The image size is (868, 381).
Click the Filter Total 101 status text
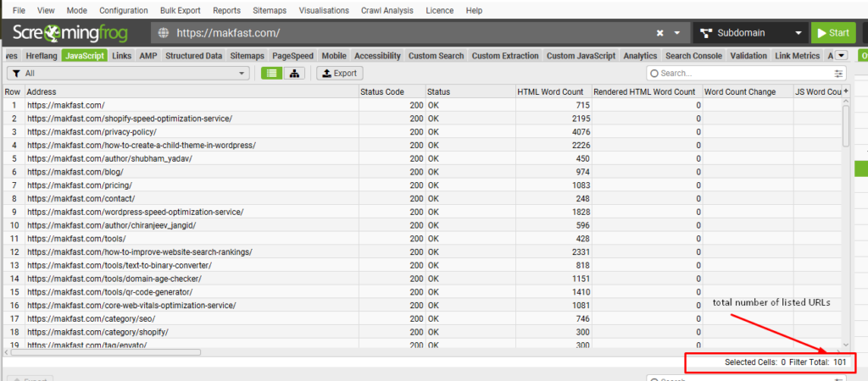click(820, 362)
